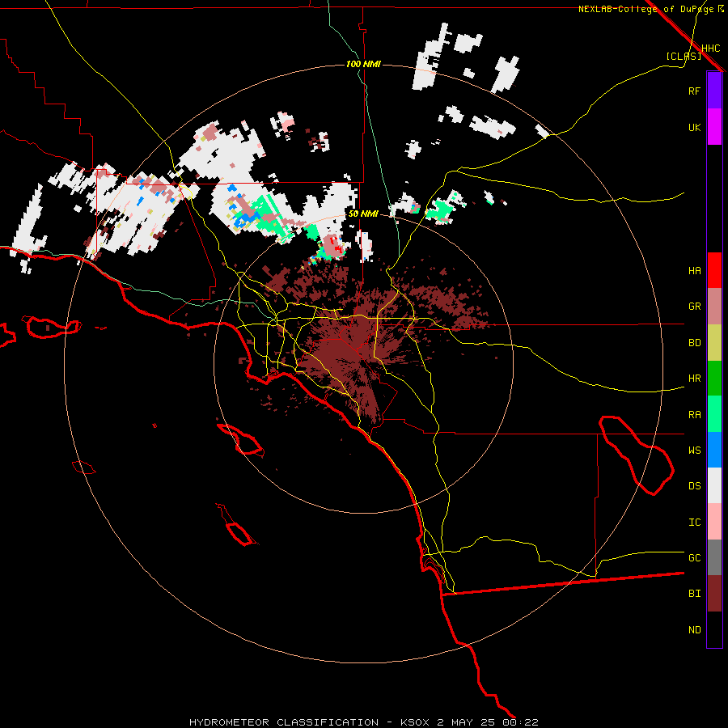The height and width of the screenshot is (728, 728).
Task: Click the WS legend label
Action: (694, 451)
